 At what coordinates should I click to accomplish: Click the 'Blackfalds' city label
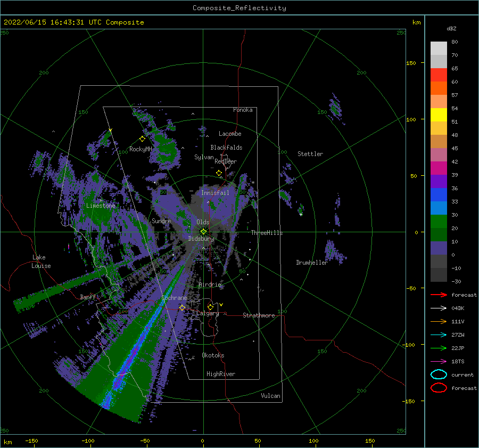point(226,148)
